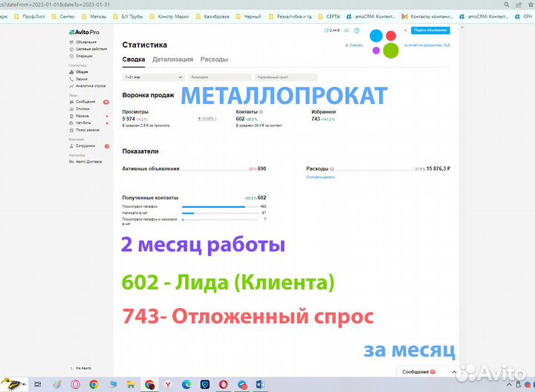
Task: Click the отчёт по рассылкам XLS link
Action: click(427, 45)
